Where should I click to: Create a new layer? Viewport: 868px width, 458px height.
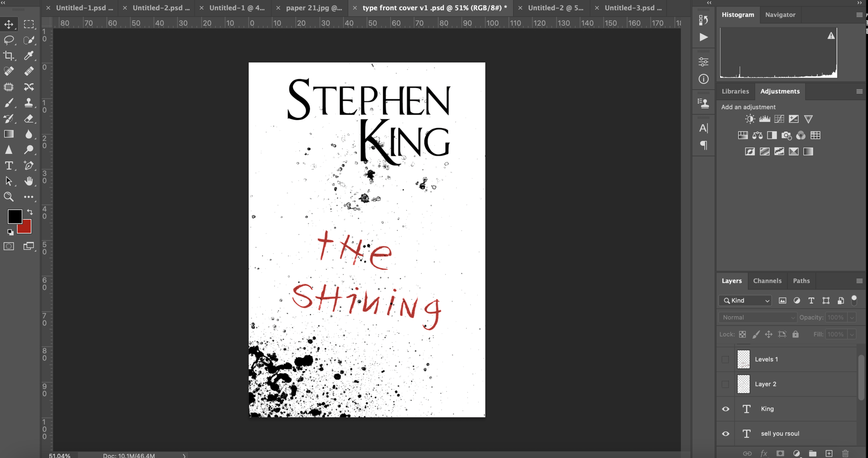pyautogui.click(x=829, y=453)
